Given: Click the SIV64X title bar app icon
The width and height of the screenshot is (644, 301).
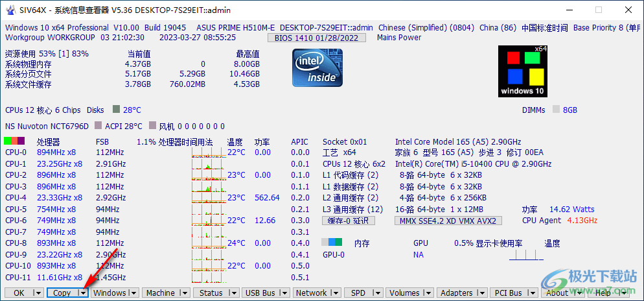Looking at the screenshot, I should (10, 10).
